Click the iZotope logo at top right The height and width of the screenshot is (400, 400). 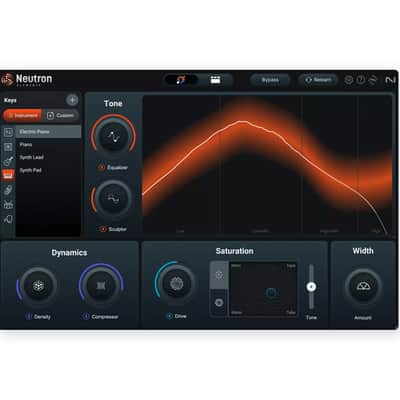(x=390, y=80)
